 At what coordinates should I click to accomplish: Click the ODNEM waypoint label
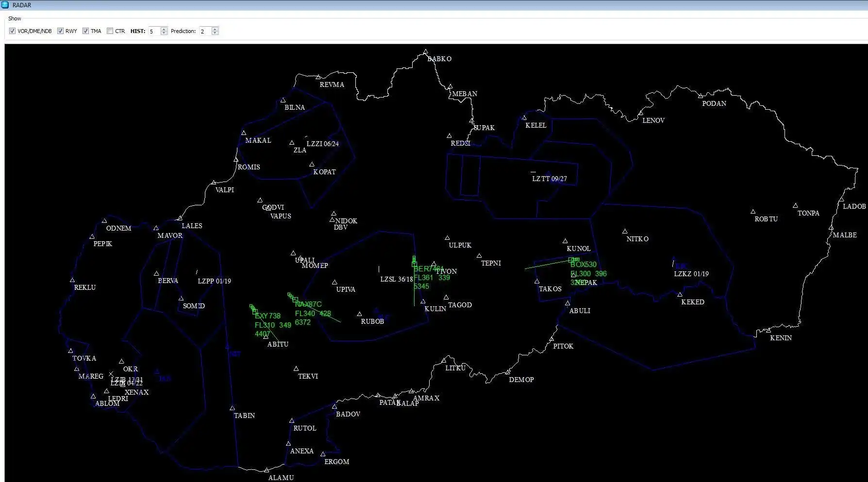[118, 228]
